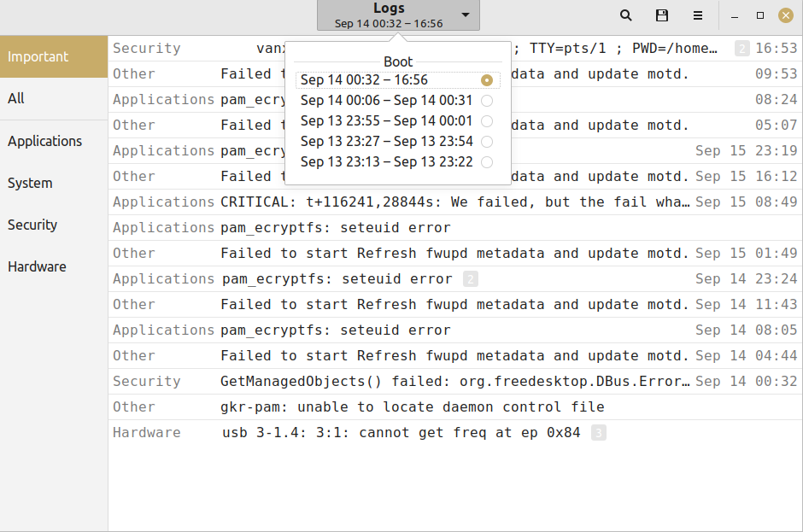Image resolution: width=803 pixels, height=532 pixels.
Task: Select the Security sidebar category
Action: [x=32, y=225]
